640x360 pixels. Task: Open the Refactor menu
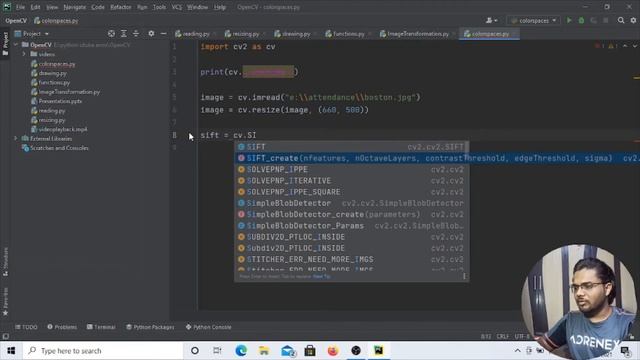120,7
